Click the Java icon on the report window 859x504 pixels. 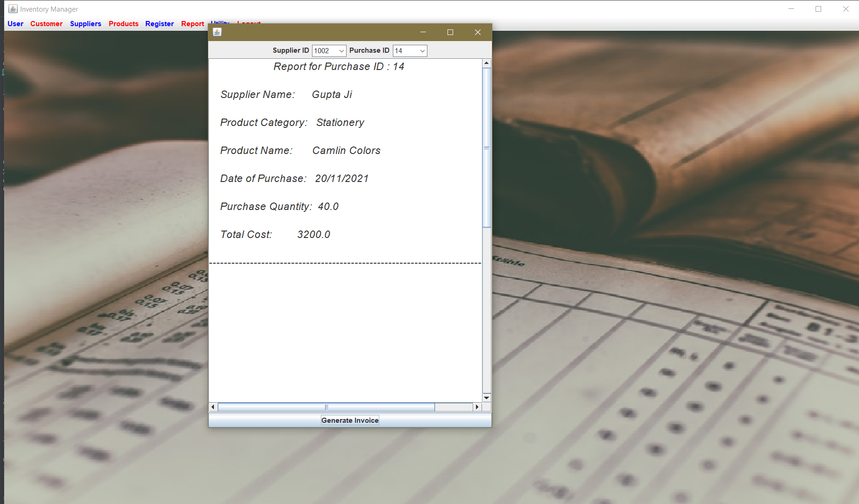point(217,32)
